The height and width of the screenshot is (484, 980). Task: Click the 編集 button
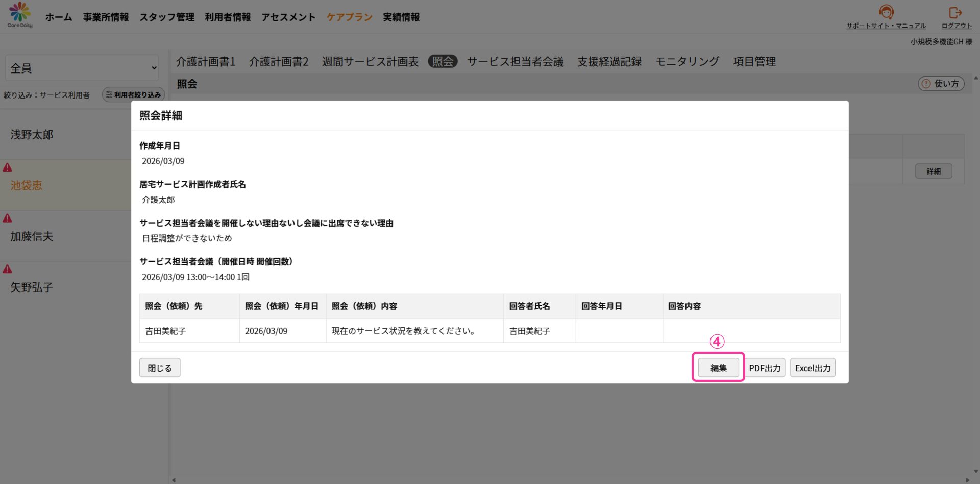coord(718,368)
